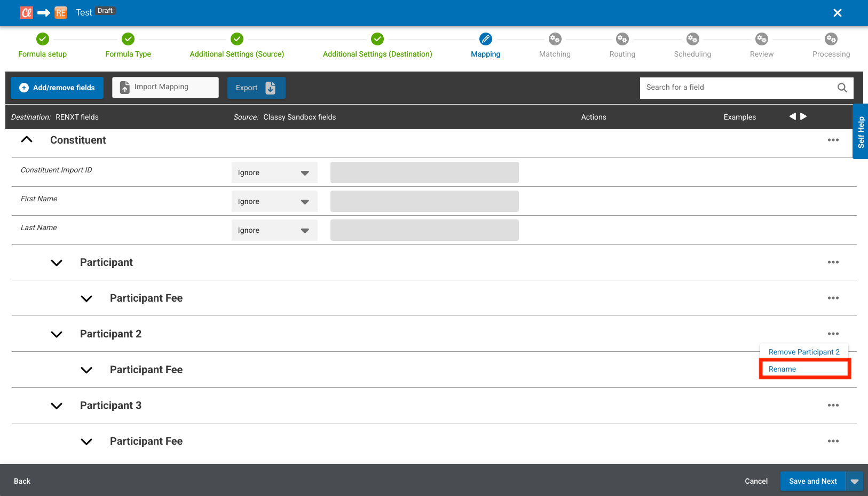The image size is (868, 496).
Task: Click the Formula setup checkmark step
Action: pyautogui.click(x=43, y=39)
